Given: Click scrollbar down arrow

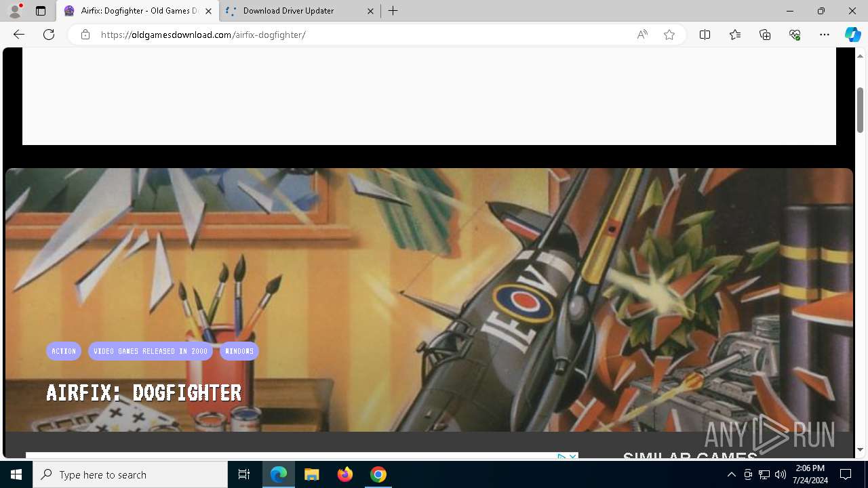Looking at the screenshot, I should 860,449.
